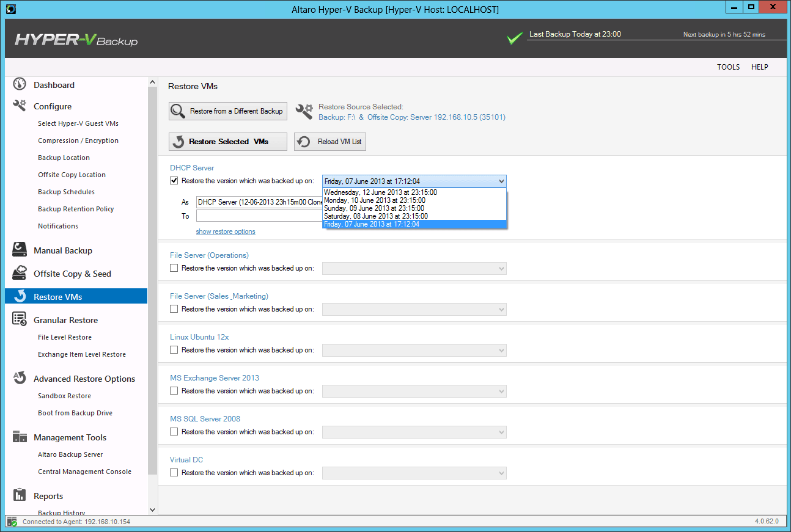Select Monday, 10 June 2013 backup version
791x532 pixels.
coord(414,200)
